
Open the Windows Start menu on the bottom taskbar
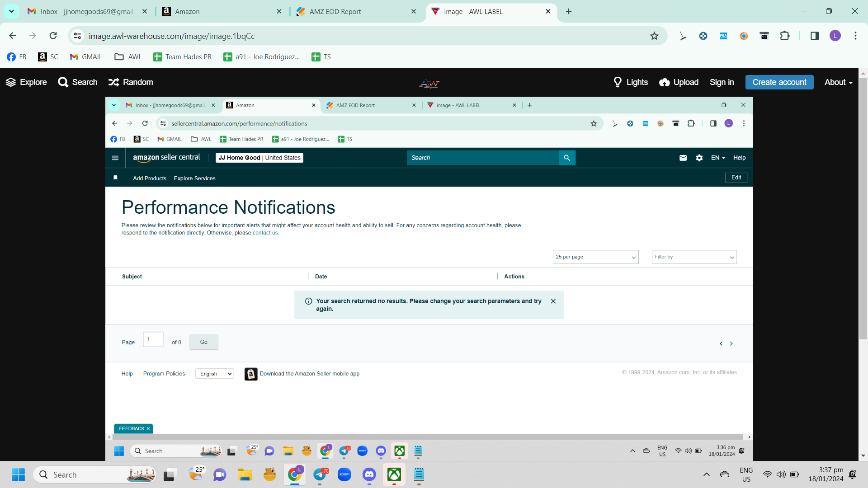click(x=18, y=475)
